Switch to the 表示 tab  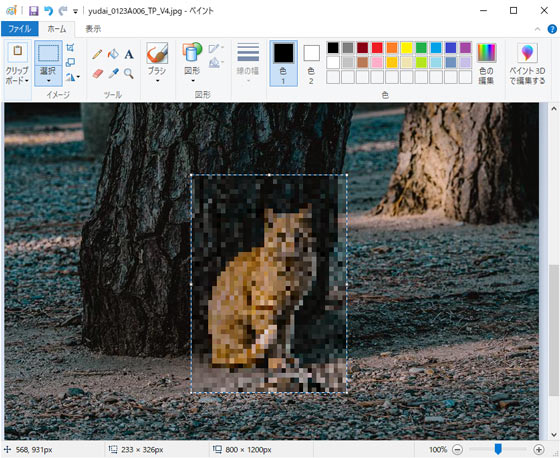coord(93,29)
